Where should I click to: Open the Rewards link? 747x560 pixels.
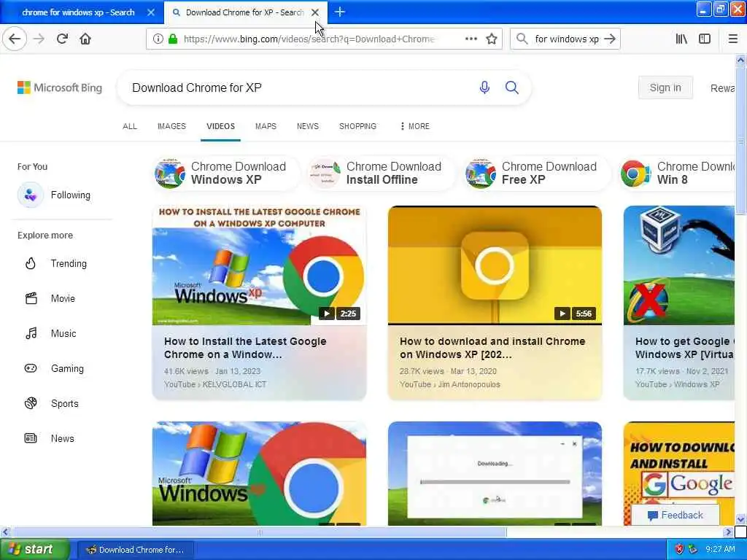click(723, 88)
